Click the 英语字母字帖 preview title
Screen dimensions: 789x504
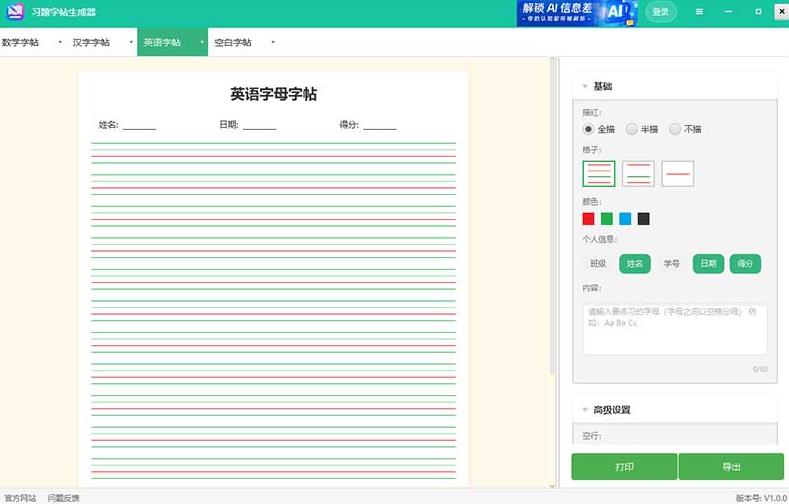tap(273, 94)
